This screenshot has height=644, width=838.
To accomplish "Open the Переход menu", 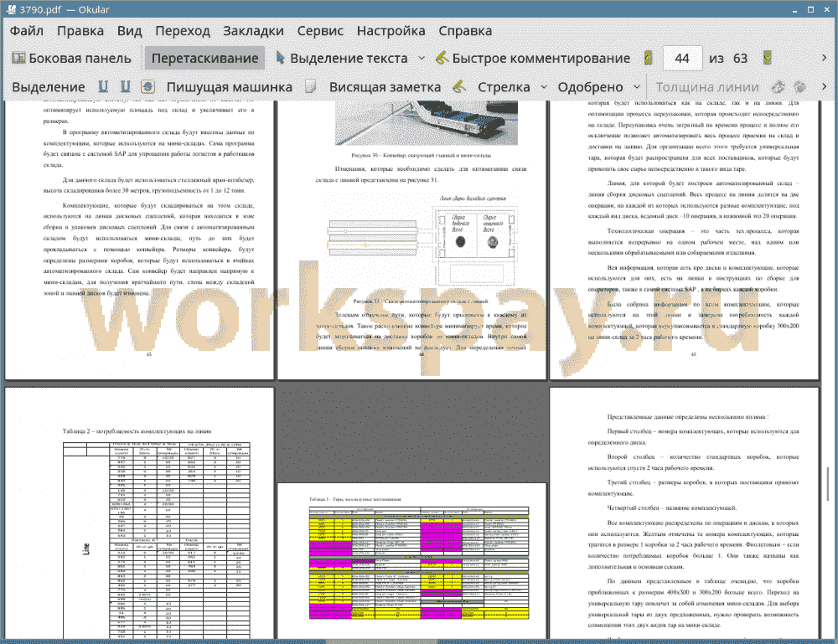I will tap(182, 31).
